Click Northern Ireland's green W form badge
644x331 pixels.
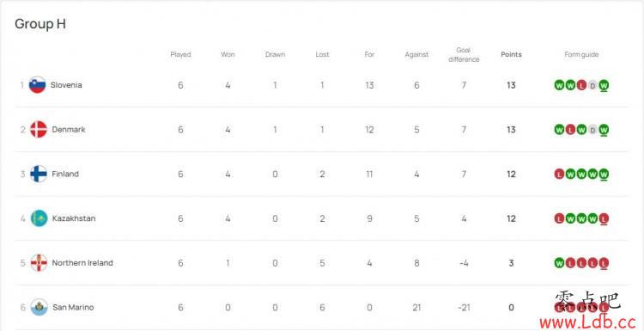pos(559,263)
